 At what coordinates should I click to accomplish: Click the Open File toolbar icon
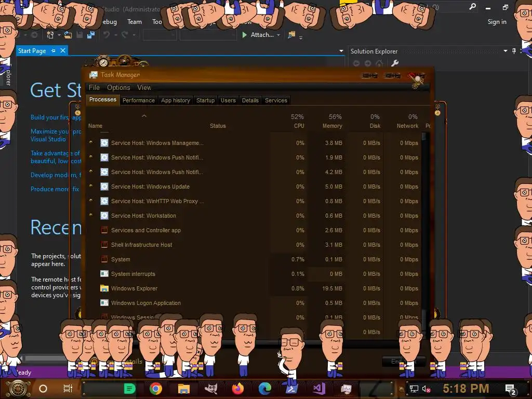point(68,35)
